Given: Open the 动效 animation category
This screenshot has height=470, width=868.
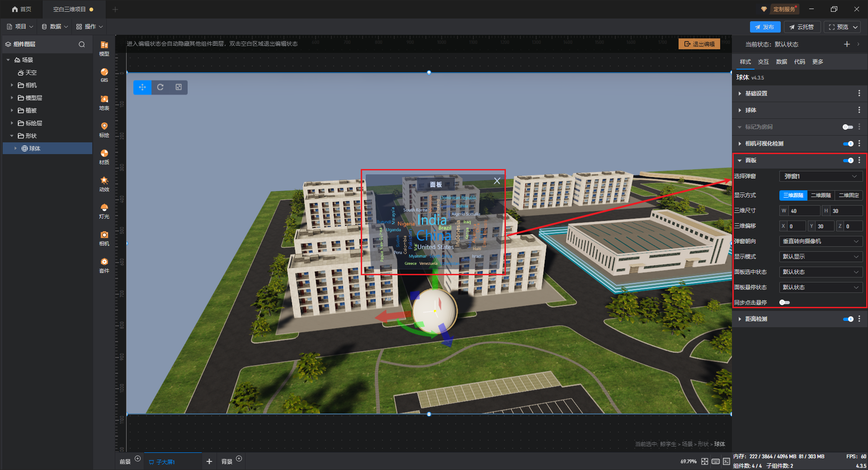Looking at the screenshot, I should click(x=104, y=183).
